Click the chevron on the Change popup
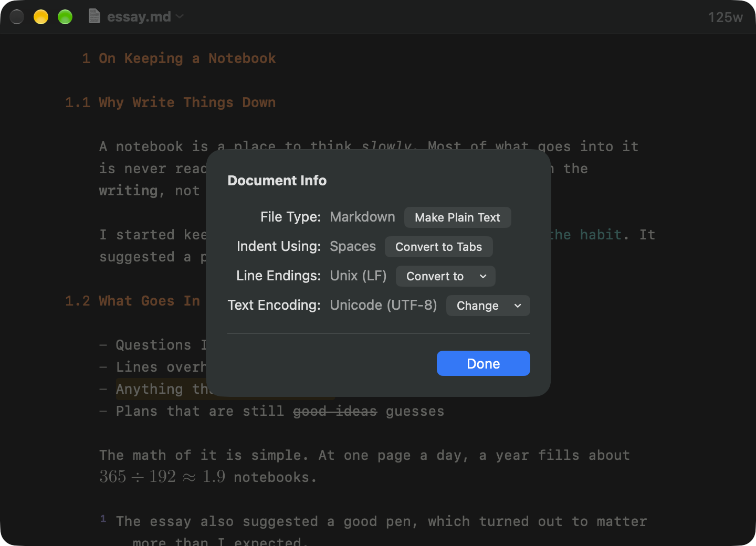The image size is (756, 546). pos(518,306)
